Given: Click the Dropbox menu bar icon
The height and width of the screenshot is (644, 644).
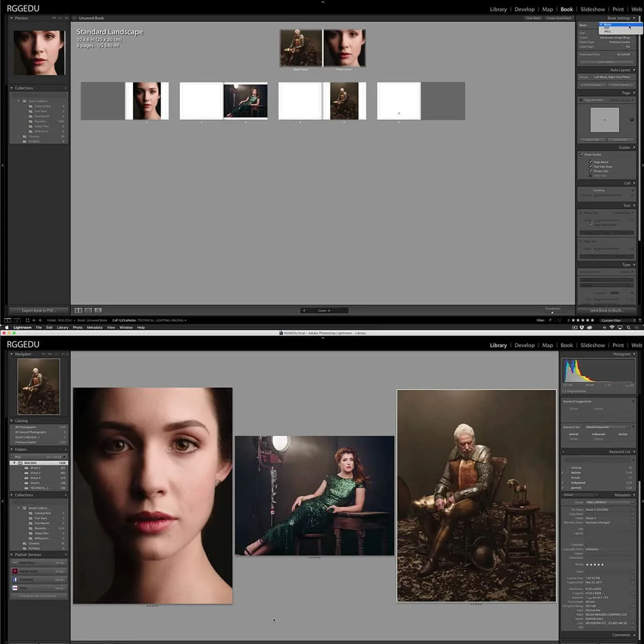Looking at the screenshot, I should pos(582,327).
